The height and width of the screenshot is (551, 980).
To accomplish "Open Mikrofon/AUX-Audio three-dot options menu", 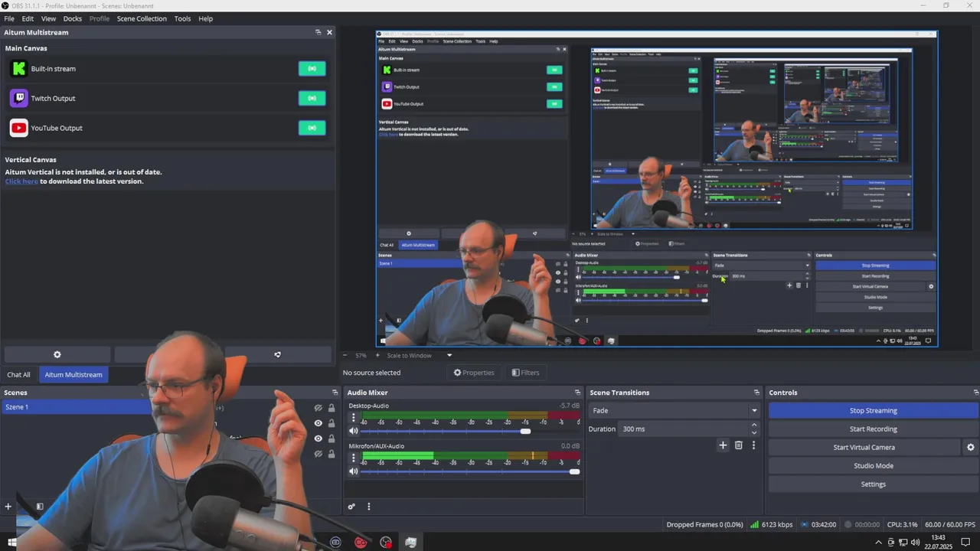I will click(x=353, y=458).
